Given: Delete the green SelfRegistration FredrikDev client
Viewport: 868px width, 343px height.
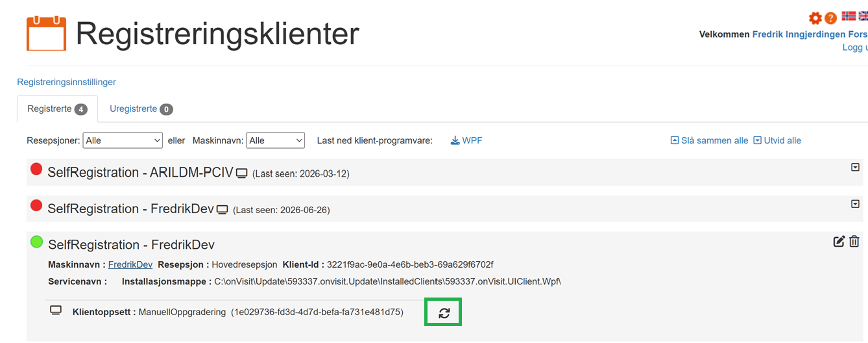Looking at the screenshot, I should (x=854, y=241).
